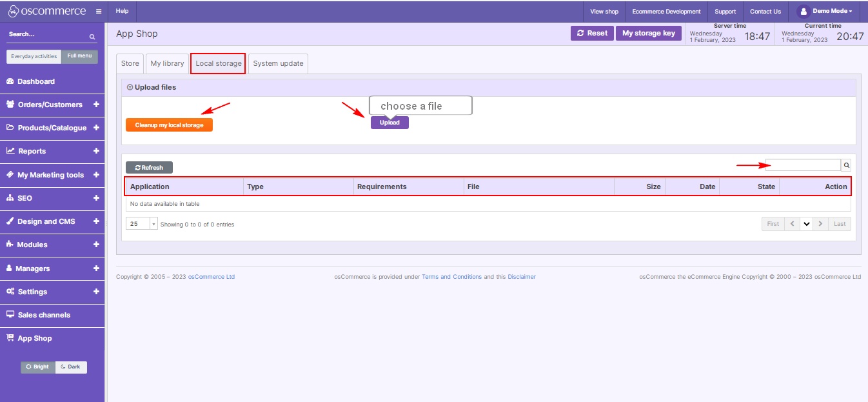Sort table by Requirements column

click(409, 186)
